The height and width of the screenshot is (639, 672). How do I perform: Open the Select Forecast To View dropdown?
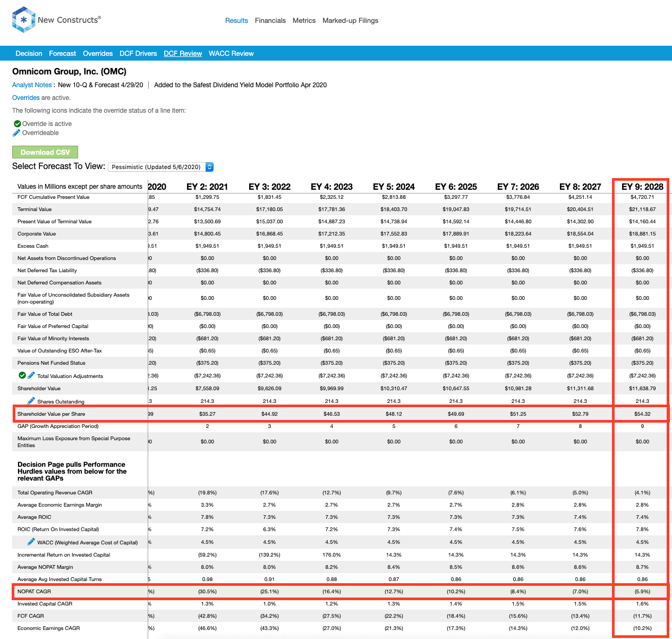[161, 167]
